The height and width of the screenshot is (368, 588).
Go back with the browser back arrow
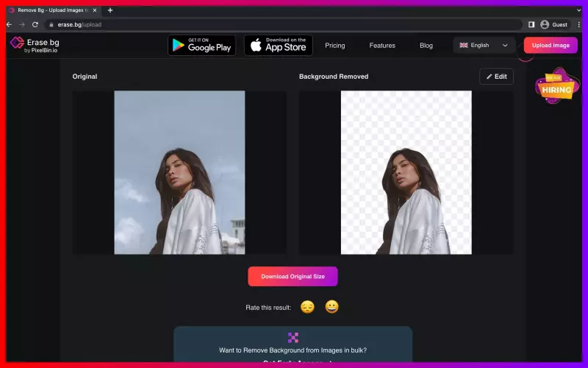click(x=10, y=24)
